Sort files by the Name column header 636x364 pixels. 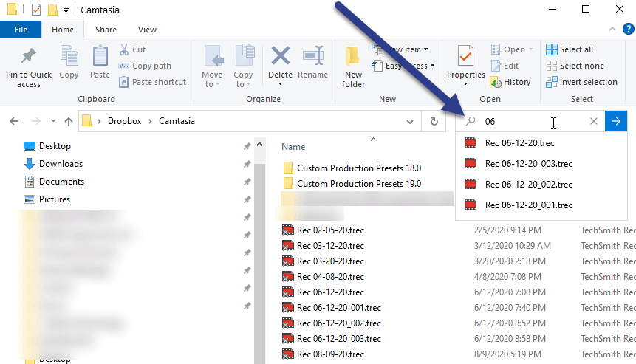click(293, 147)
